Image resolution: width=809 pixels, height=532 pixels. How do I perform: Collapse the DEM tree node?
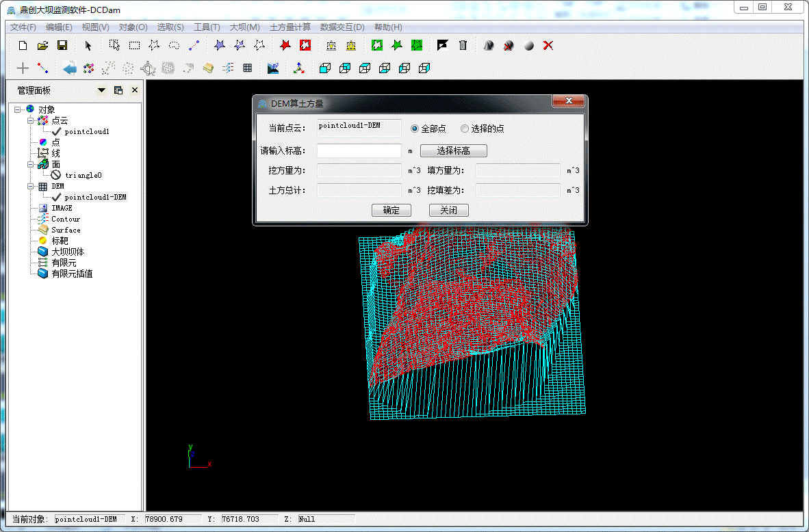30,186
